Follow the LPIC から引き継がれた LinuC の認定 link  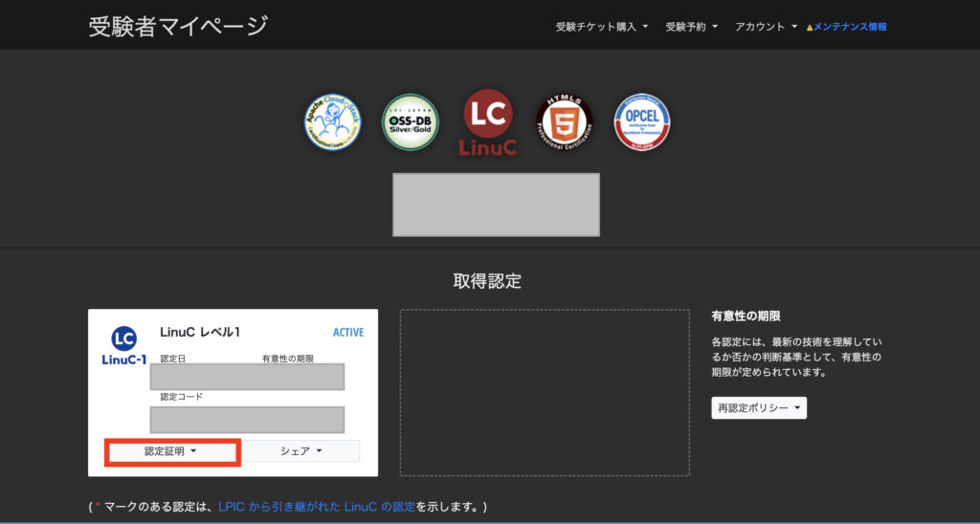[317, 507]
